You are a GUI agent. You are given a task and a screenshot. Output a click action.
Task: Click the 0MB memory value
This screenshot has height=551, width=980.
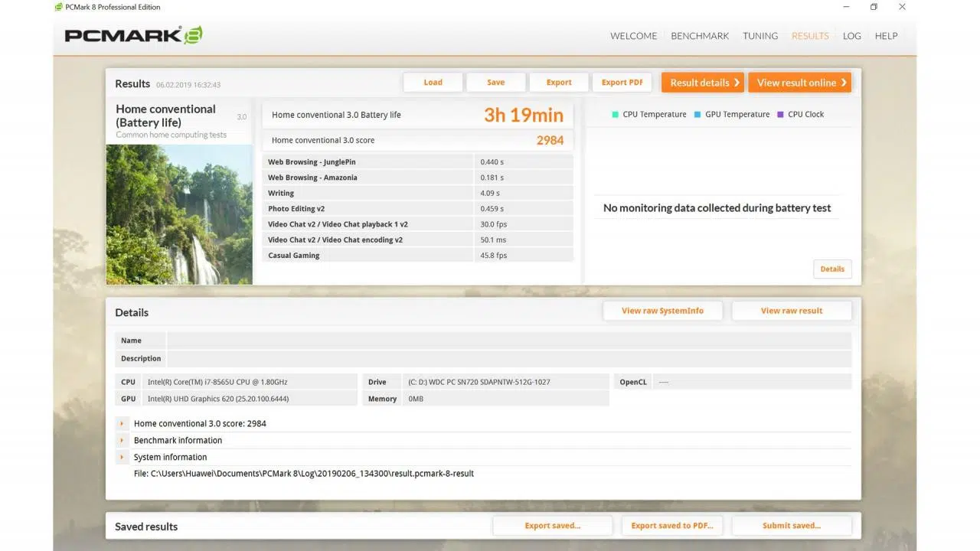(416, 399)
